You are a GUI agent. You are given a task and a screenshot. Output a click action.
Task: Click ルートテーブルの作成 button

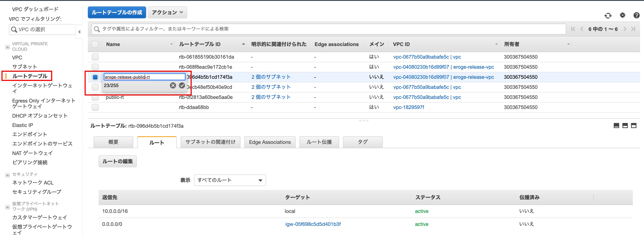tap(117, 12)
